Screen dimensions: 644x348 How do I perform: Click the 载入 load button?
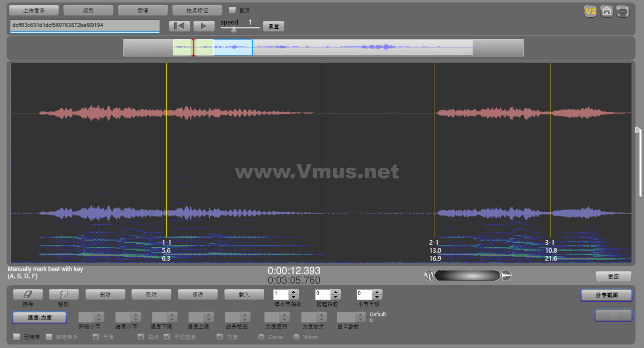pos(244,295)
